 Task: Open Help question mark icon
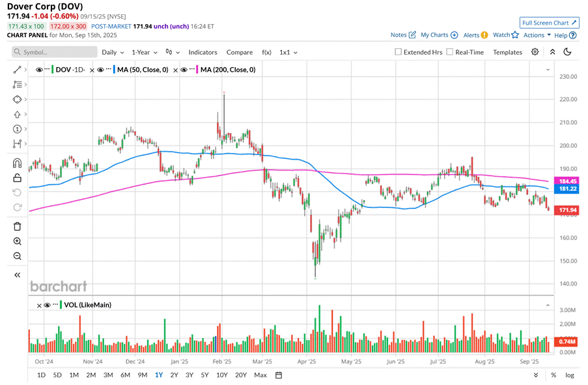point(572,35)
